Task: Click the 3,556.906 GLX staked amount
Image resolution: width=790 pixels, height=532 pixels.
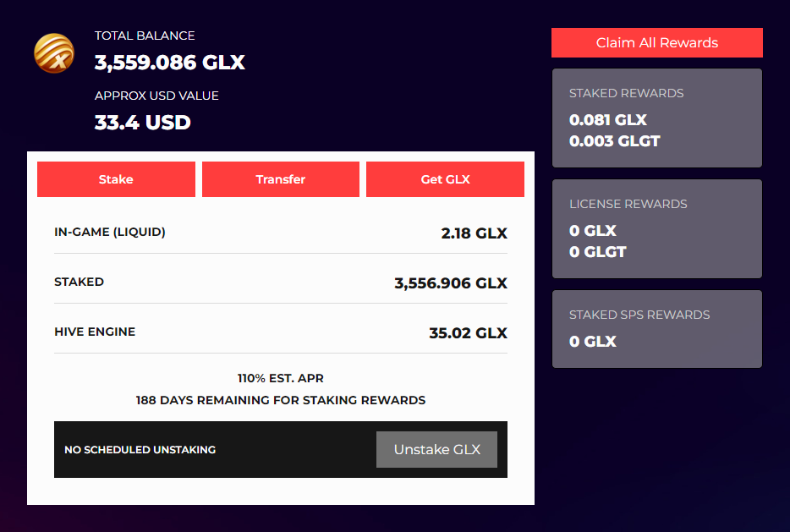Action: (450, 283)
